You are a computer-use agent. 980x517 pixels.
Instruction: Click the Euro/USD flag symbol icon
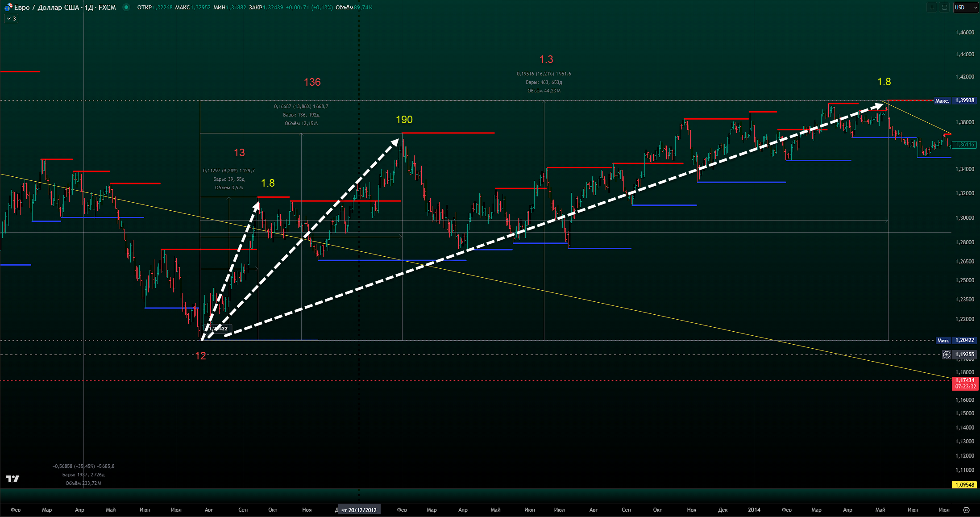(8, 8)
